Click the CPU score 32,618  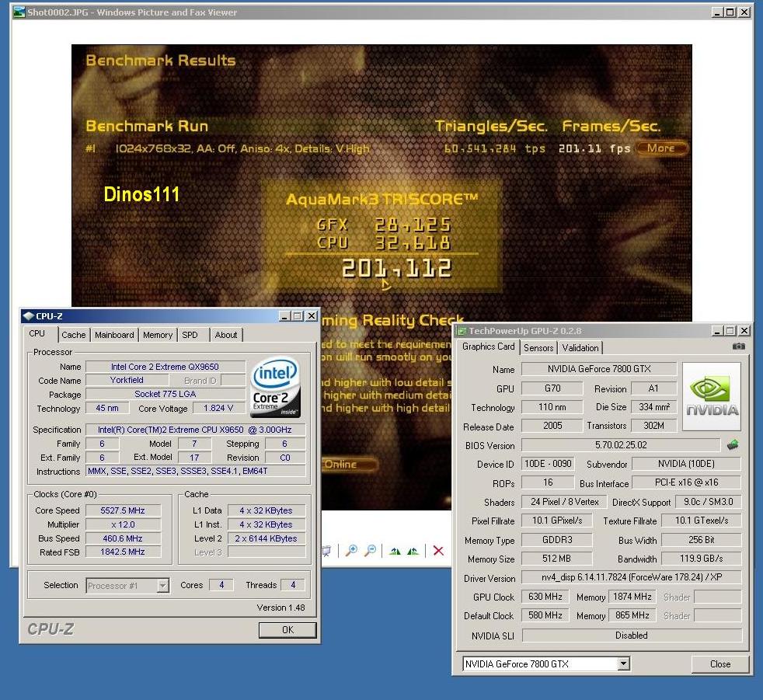click(413, 242)
